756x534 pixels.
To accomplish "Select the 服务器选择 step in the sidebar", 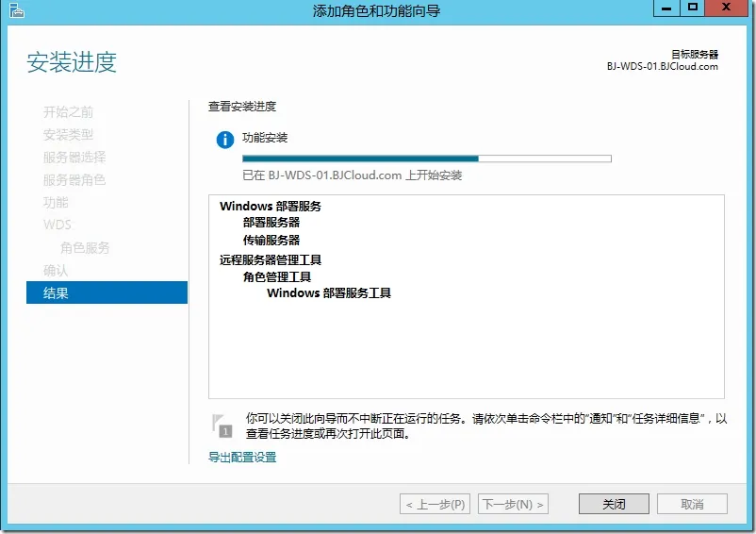I will point(74,158).
